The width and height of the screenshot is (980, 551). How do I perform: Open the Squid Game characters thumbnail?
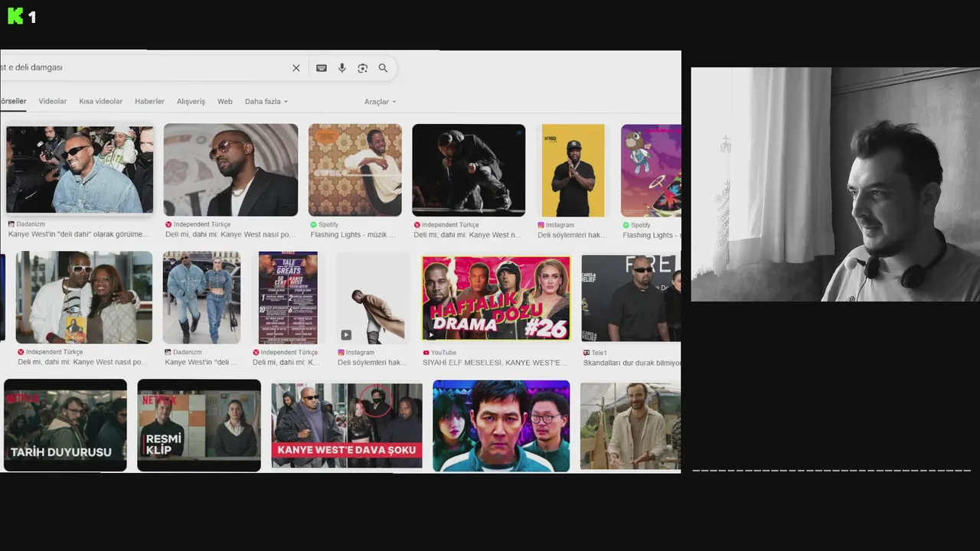pyautogui.click(x=501, y=425)
